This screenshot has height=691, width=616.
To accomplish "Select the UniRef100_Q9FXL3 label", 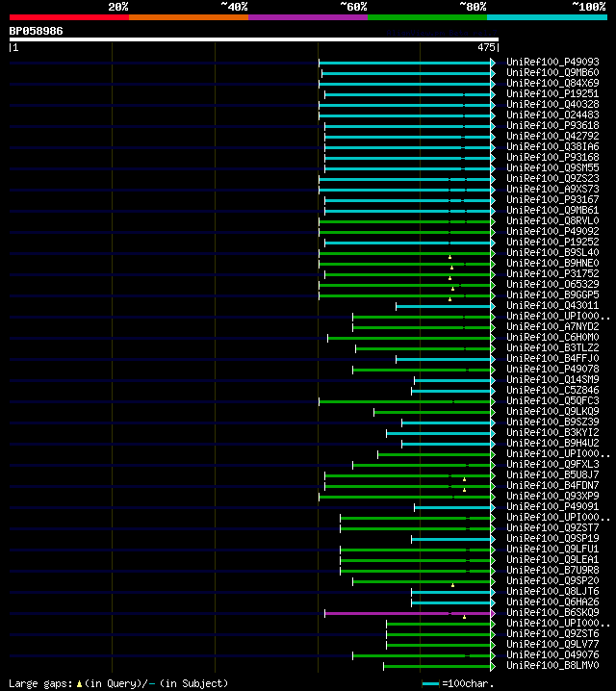I will point(552,464).
